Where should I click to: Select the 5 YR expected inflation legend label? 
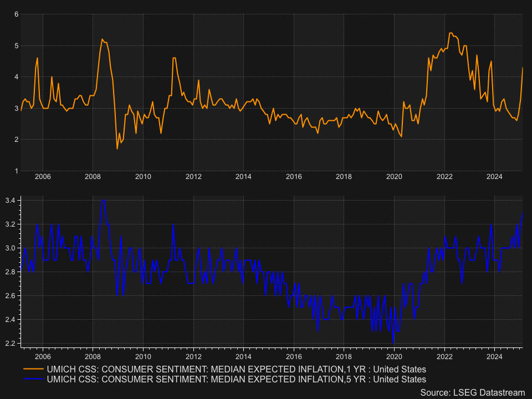coord(236,379)
